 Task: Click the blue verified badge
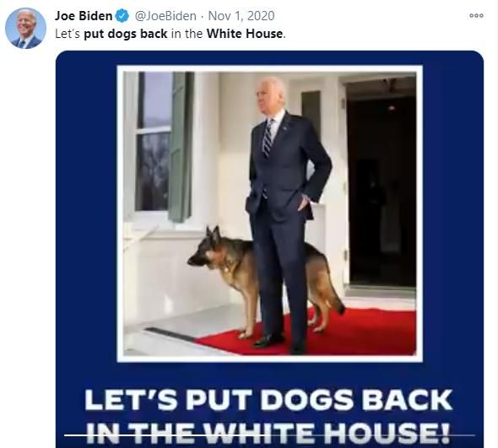122,15
